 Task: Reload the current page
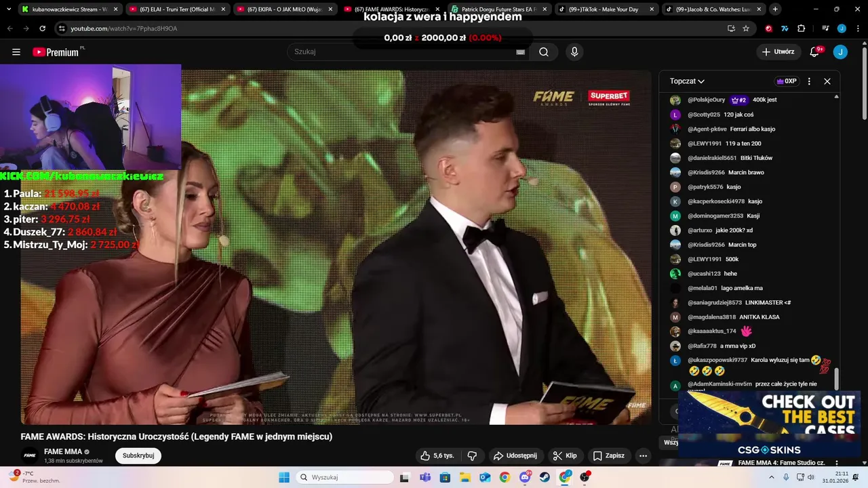42,28
